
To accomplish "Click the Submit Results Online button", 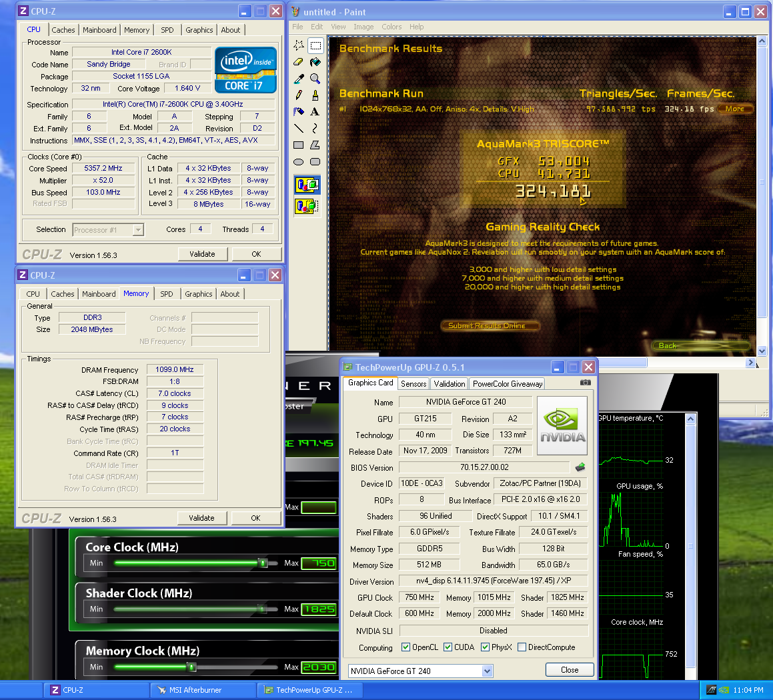I will (490, 325).
